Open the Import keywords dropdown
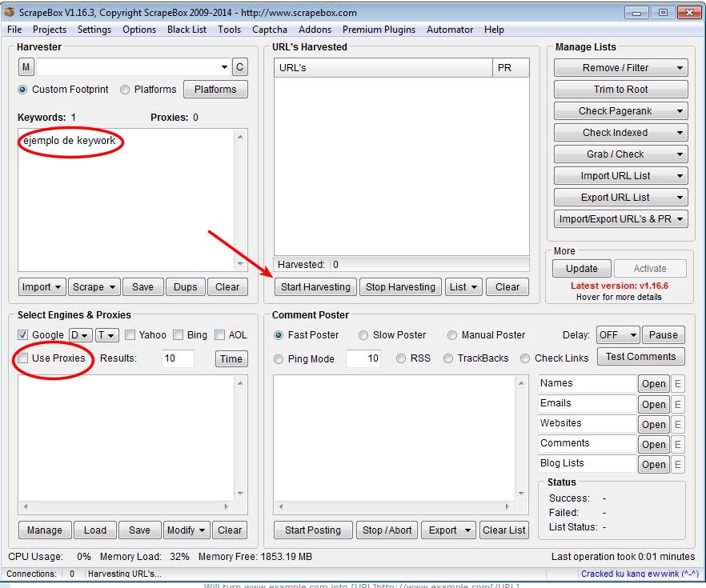The height and width of the screenshot is (588, 706). coord(42,286)
